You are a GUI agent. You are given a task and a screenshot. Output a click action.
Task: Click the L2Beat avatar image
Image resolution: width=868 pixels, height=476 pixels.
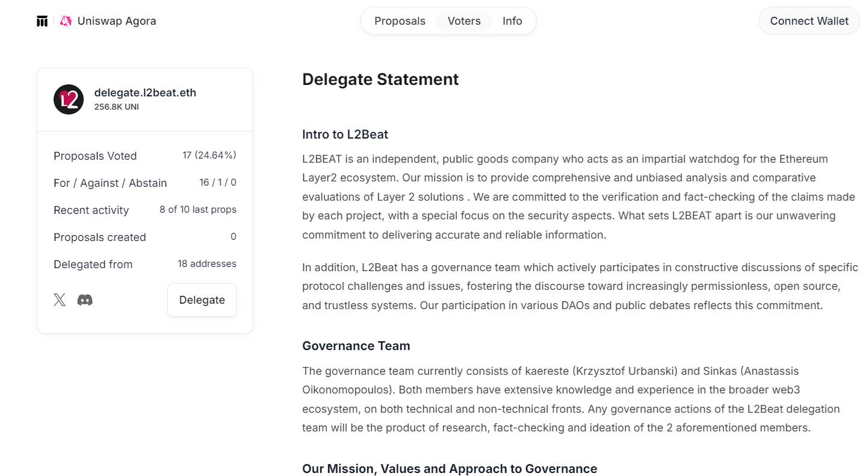pyautogui.click(x=69, y=99)
